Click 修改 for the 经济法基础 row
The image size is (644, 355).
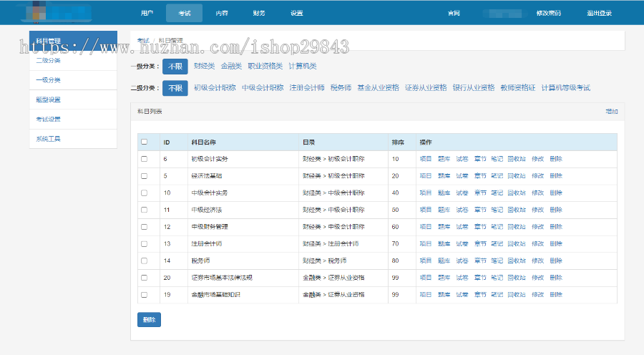537,175
